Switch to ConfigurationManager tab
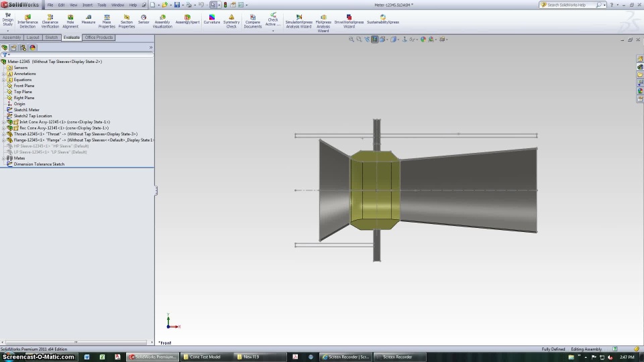644x362 pixels. click(x=23, y=48)
